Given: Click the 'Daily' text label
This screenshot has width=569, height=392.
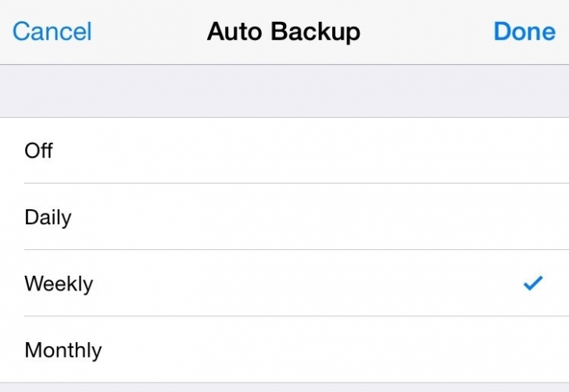Looking at the screenshot, I should [48, 218].
